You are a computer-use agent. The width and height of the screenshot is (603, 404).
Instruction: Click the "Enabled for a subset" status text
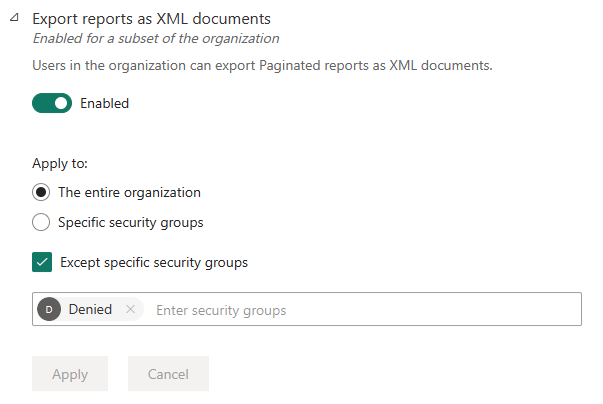[x=156, y=39]
